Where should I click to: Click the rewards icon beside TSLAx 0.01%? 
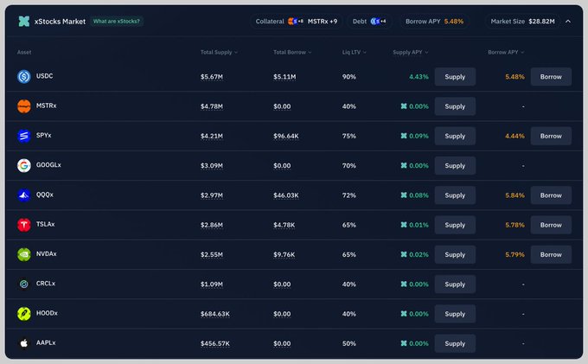point(404,225)
